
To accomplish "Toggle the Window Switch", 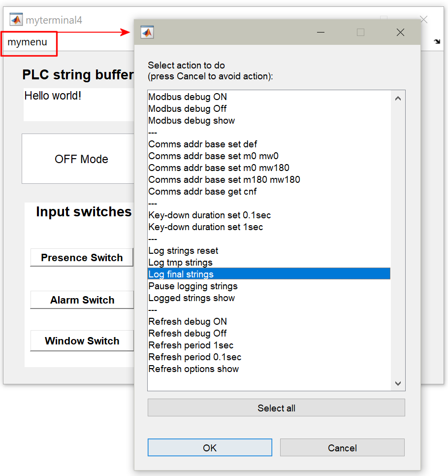I will [82, 341].
